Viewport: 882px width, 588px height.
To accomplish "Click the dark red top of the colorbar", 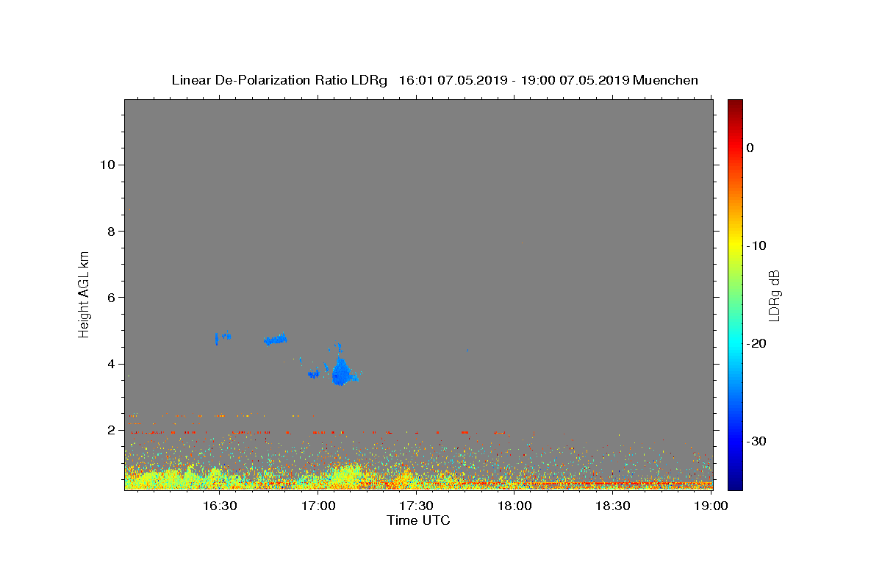I will click(x=735, y=104).
